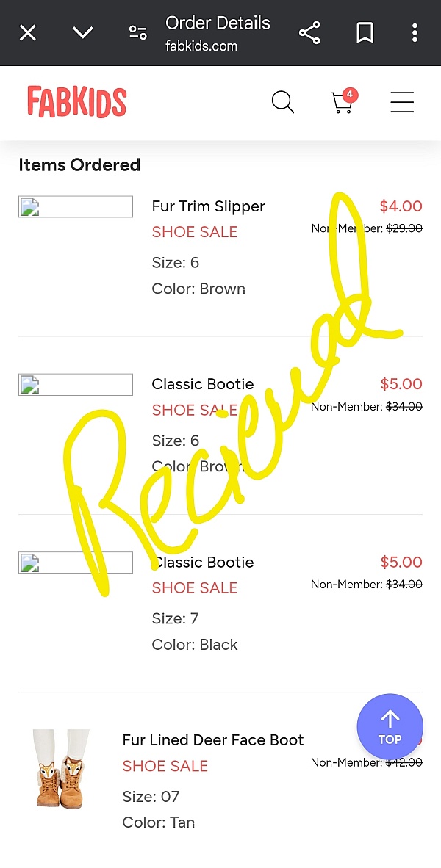Tap the black Classic Bootie image placeholder

(x=76, y=563)
